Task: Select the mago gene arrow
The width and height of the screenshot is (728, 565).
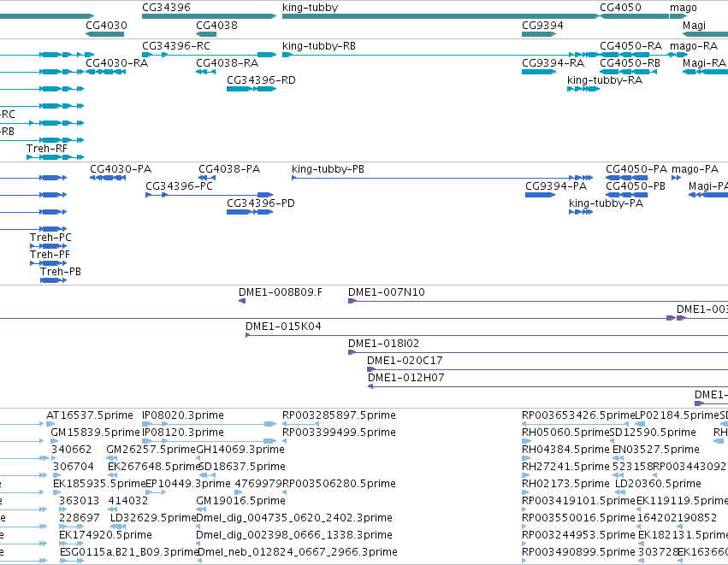Action: (x=678, y=16)
